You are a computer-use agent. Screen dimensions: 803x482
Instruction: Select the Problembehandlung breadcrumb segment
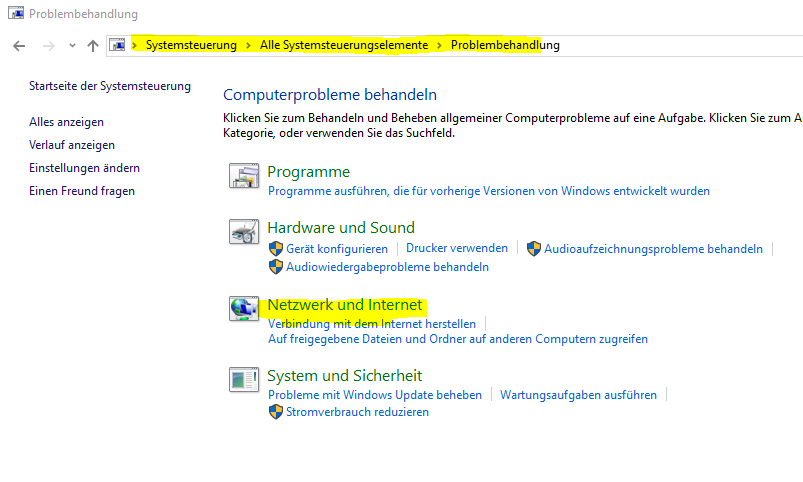point(505,45)
